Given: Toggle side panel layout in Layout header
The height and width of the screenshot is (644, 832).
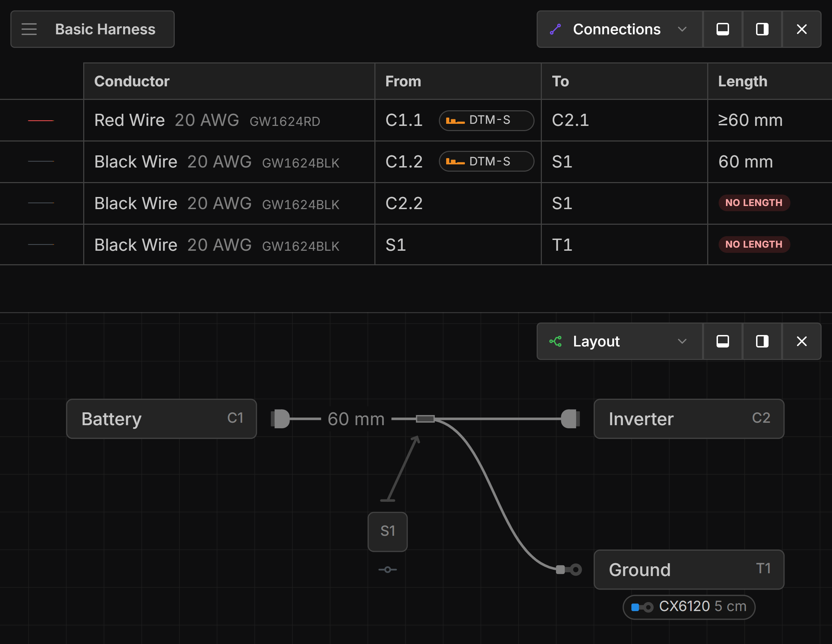Looking at the screenshot, I should tap(762, 342).
